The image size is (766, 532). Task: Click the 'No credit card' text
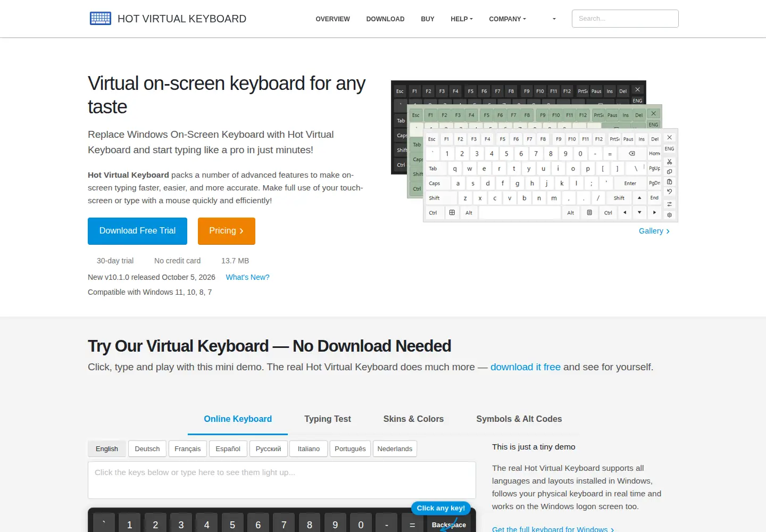[x=177, y=261]
